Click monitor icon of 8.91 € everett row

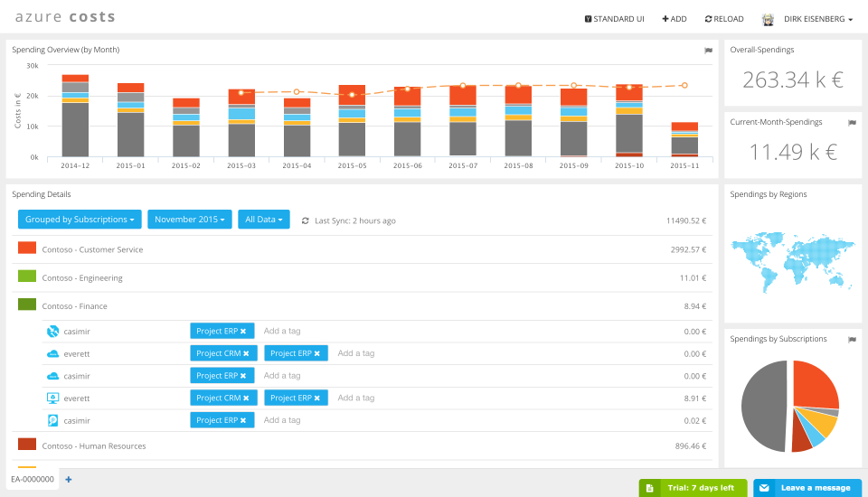[x=52, y=398]
